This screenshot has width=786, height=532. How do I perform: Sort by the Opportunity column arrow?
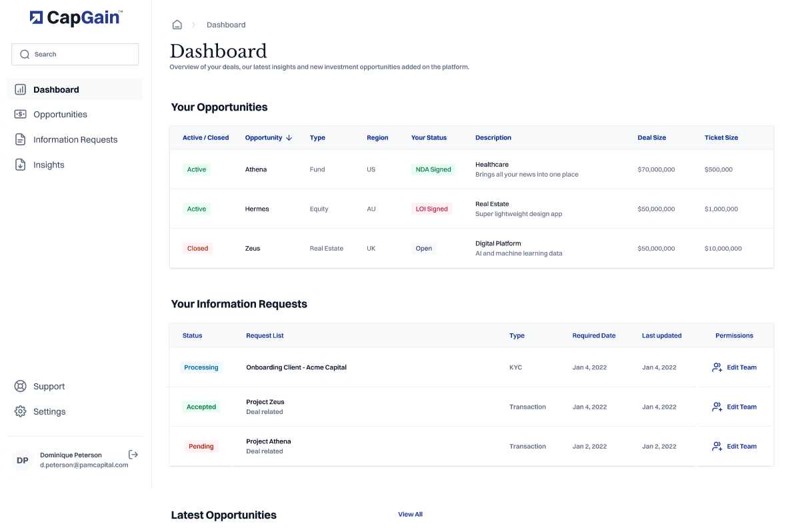(289, 138)
